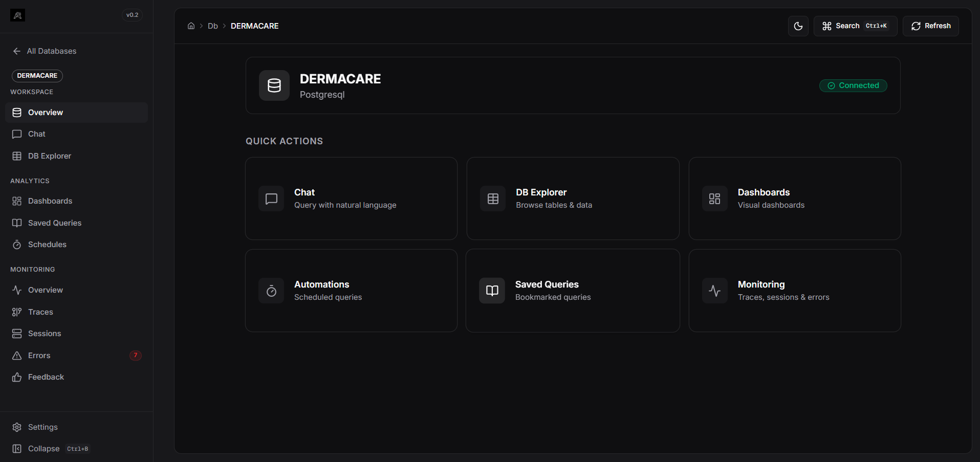Viewport: 980px width, 462px height.
Task: Click the pulse icon in the Monitoring card
Action: (715, 291)
